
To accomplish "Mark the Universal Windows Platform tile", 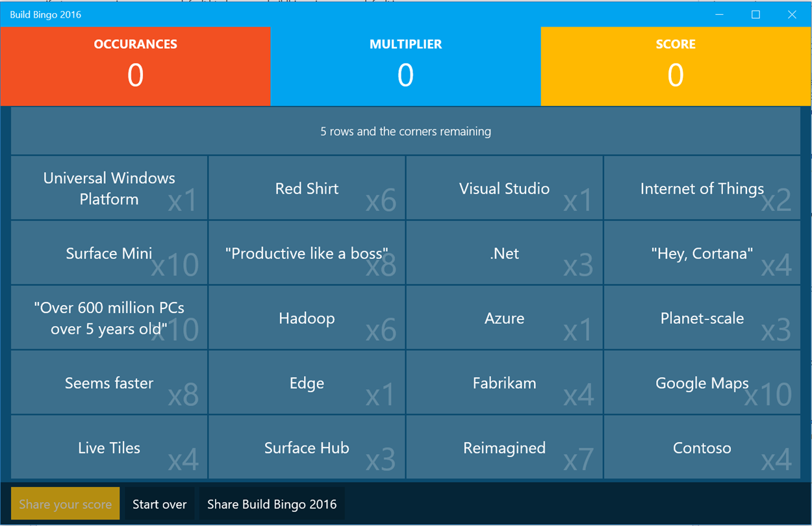I will coord(109,188).
